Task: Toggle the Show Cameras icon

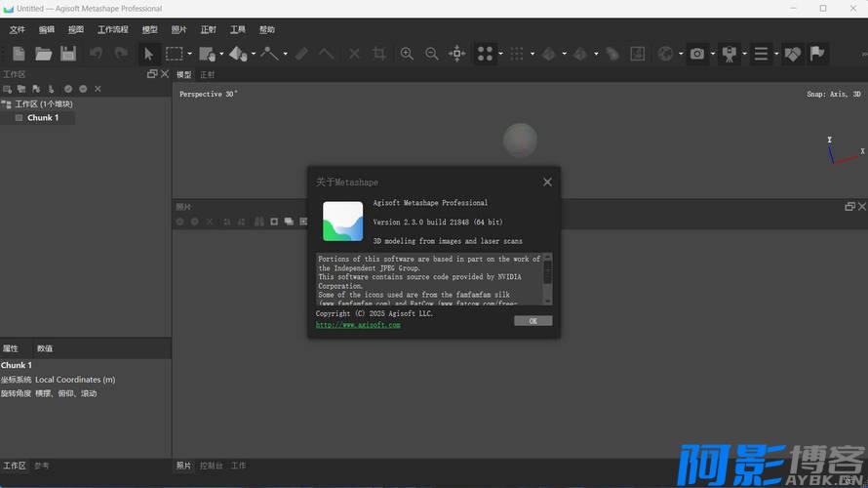Action: click(696, 54)
